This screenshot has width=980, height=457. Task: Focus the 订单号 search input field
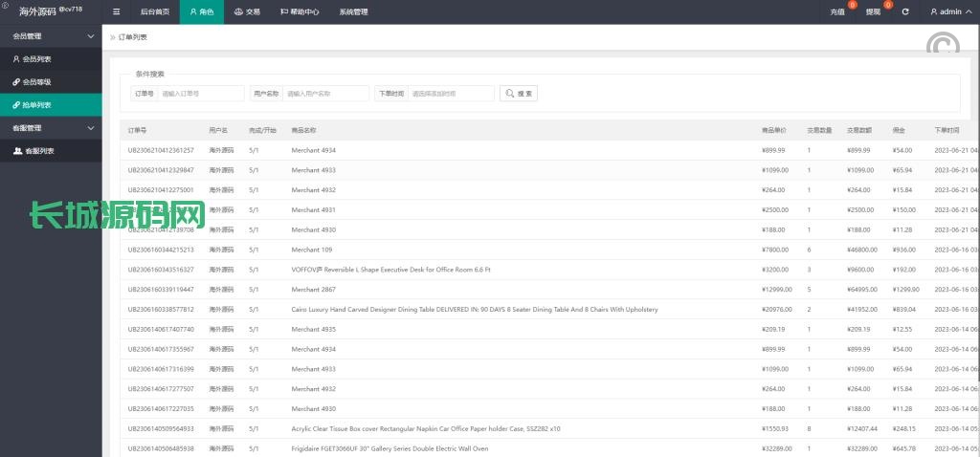click(200, 94)
